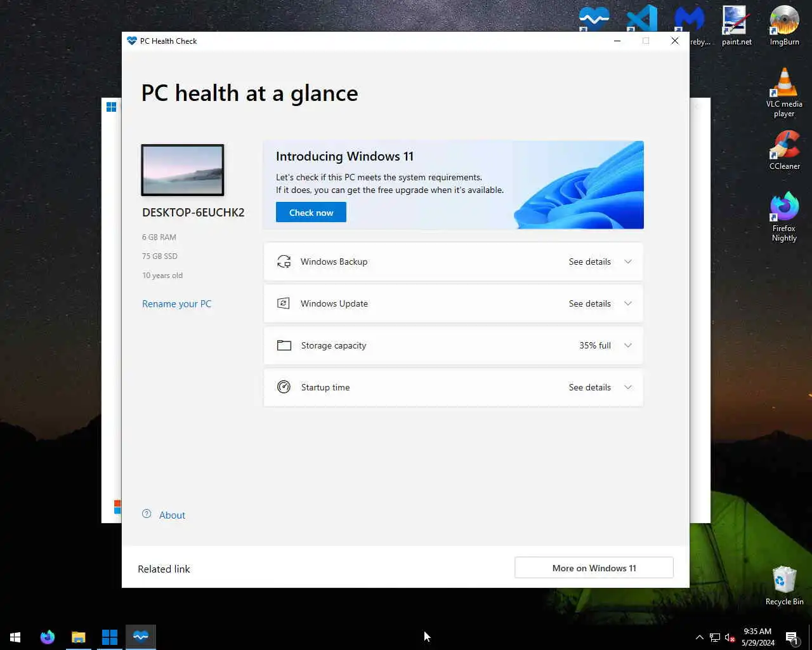This screenshot has height=650, width=812.
Task: Click the Windows logo in background window
Action: click(x=111, y=107)
